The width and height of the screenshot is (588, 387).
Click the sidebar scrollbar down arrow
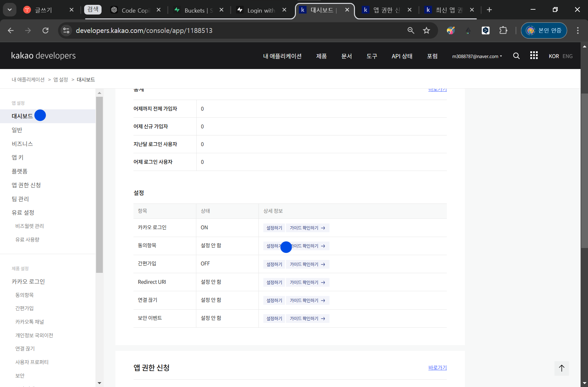pyautogui.click(x=99, y=383)
